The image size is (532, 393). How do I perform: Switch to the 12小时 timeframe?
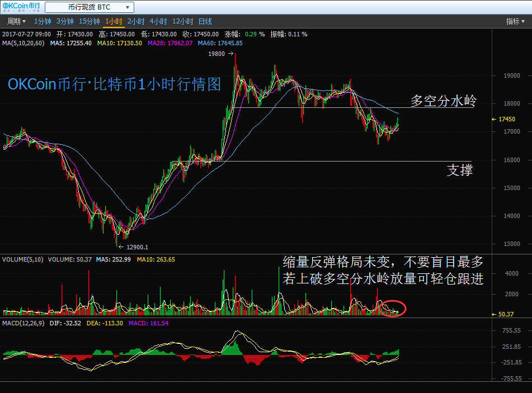tap(183, 21)
